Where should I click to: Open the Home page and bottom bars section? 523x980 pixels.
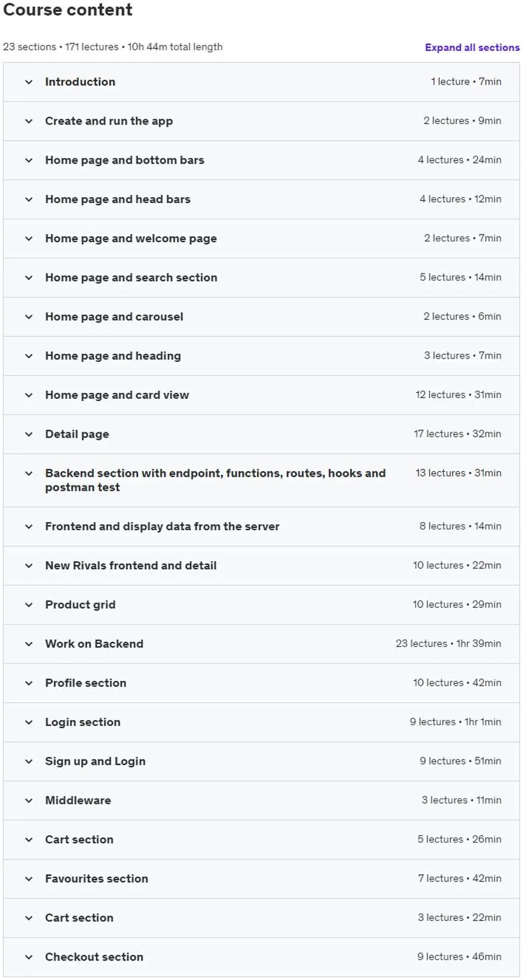(261, 160)
